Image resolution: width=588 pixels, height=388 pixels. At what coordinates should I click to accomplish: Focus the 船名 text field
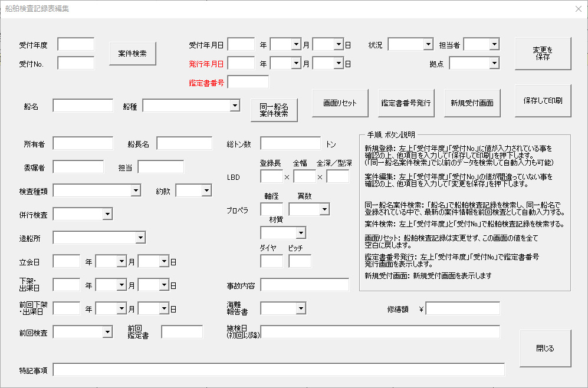[83, 106]
